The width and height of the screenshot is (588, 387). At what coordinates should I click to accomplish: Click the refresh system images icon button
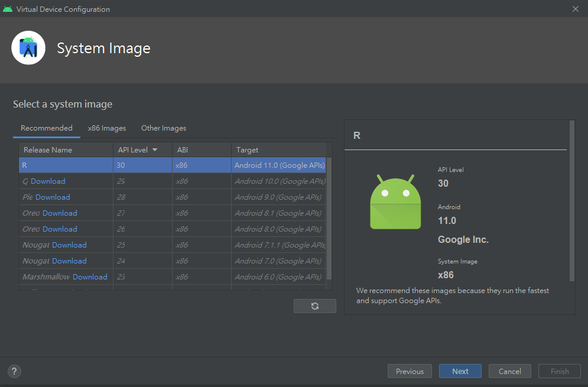tap(314, 306)
